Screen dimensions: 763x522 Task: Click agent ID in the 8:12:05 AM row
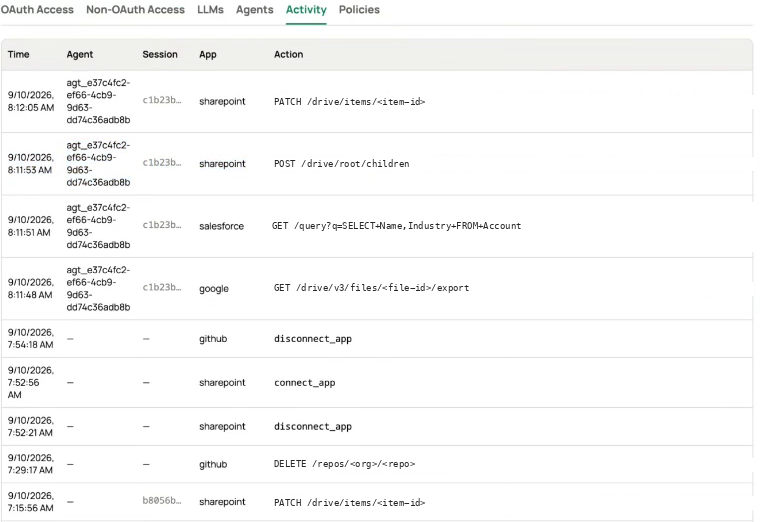(98, 101)
